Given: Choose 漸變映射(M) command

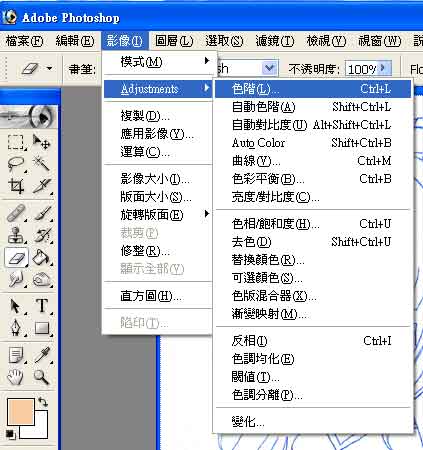Looking at the screenshot, I should click(x=313, y=314).
